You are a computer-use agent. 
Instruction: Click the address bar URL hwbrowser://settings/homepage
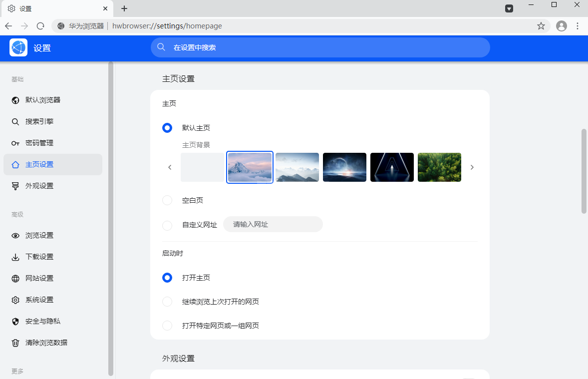(x=167, y=26)
